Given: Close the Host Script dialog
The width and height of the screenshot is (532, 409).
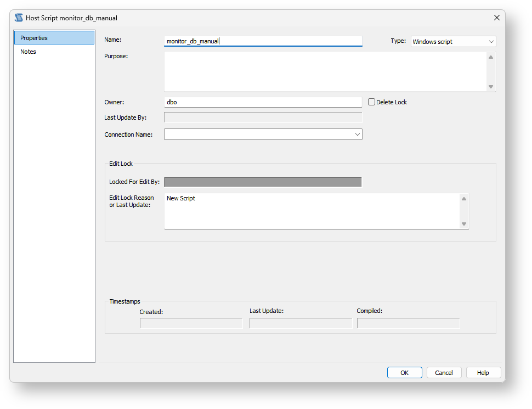Looking at the screenshot, I should pos(497,18).
